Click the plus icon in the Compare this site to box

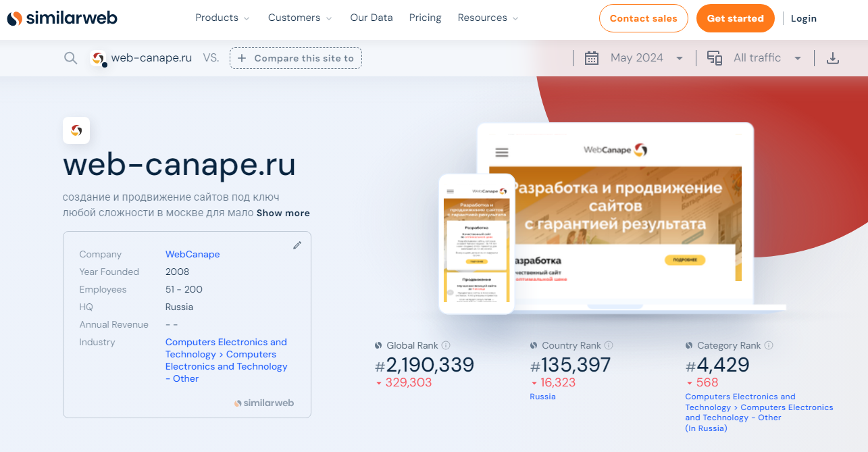pos(242,58)
